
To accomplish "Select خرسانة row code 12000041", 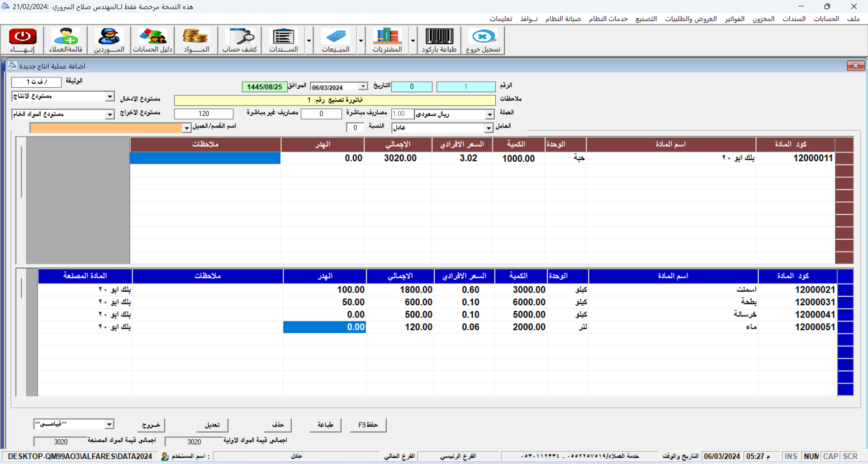I will pyautogui.click(x=797, y=314).
